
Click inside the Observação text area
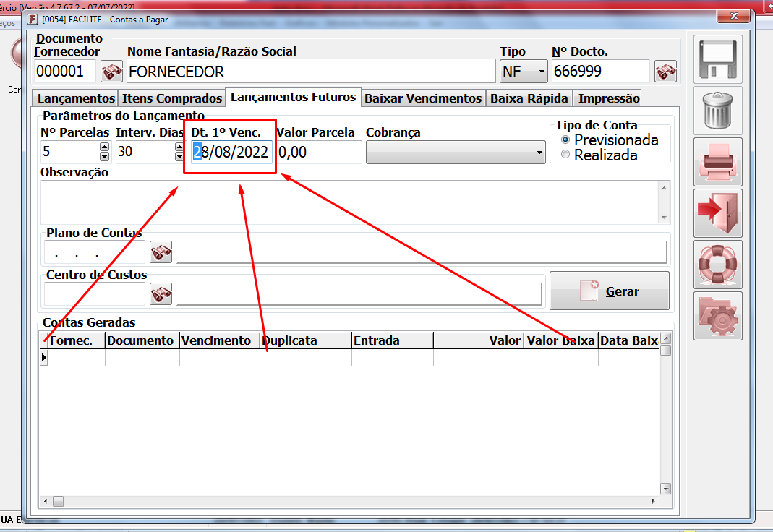[349, 202]
